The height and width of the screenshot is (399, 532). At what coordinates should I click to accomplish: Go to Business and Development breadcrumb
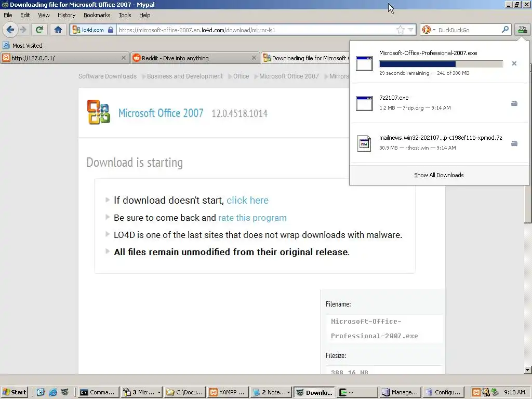pyautogui.click(x=185, y=76)
